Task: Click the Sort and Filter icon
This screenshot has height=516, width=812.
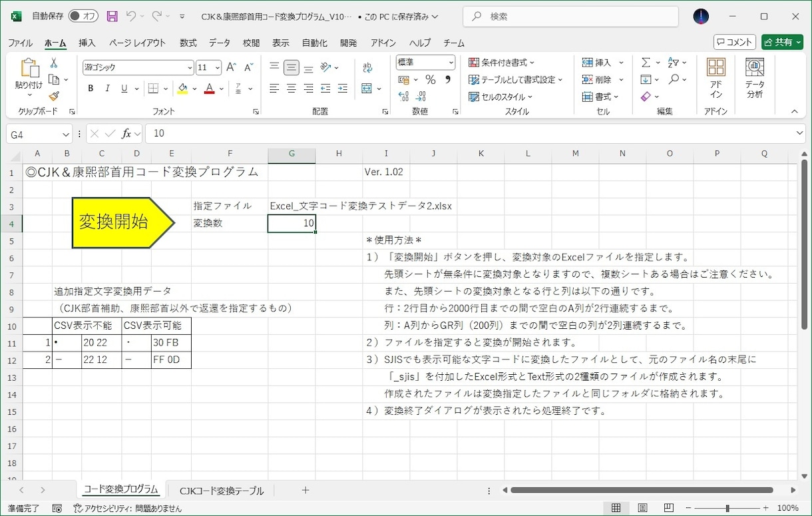Action: tap(673, 63)
